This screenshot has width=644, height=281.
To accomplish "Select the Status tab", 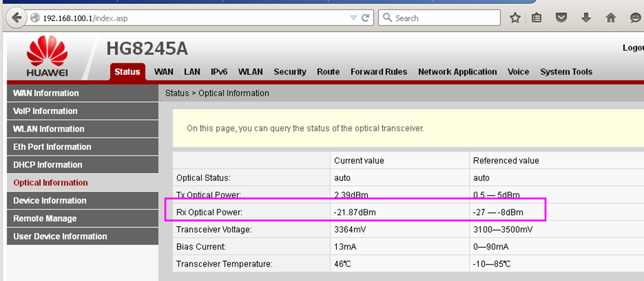I will click(x=127, y=72).
